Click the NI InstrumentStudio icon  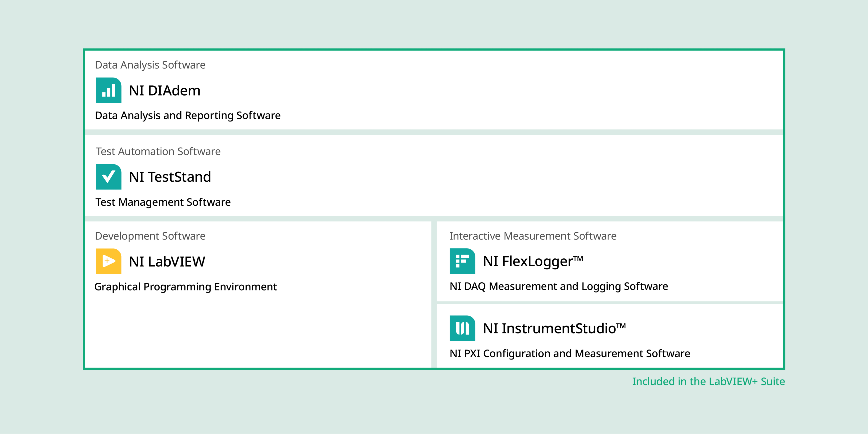point(462,328)
